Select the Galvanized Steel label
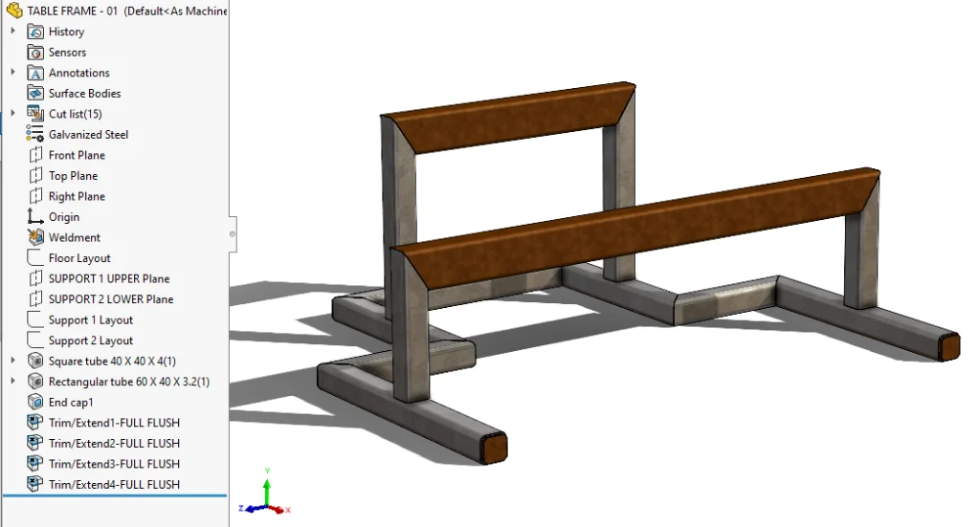The width and height of the screenshot is (980, 527). point(89,134)
